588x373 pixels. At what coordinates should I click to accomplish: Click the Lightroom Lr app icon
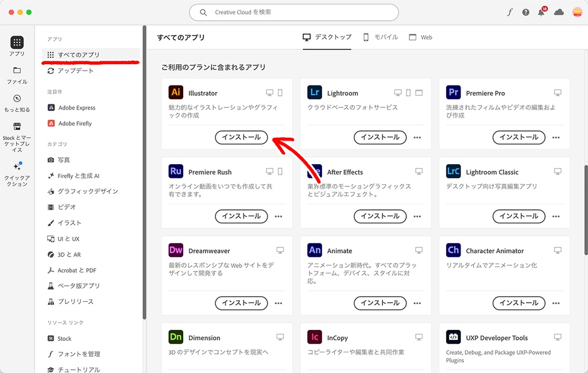(315, 92)
